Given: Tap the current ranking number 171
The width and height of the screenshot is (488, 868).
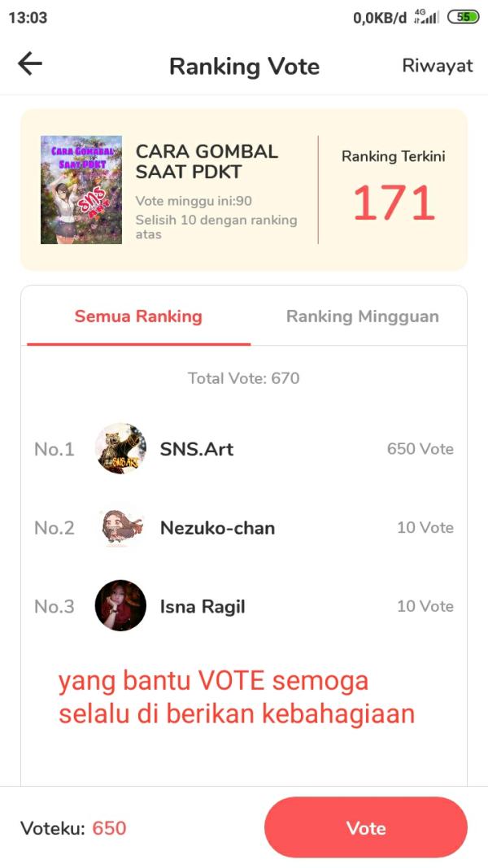Looking at the screenshot, I should coord(394,203).
